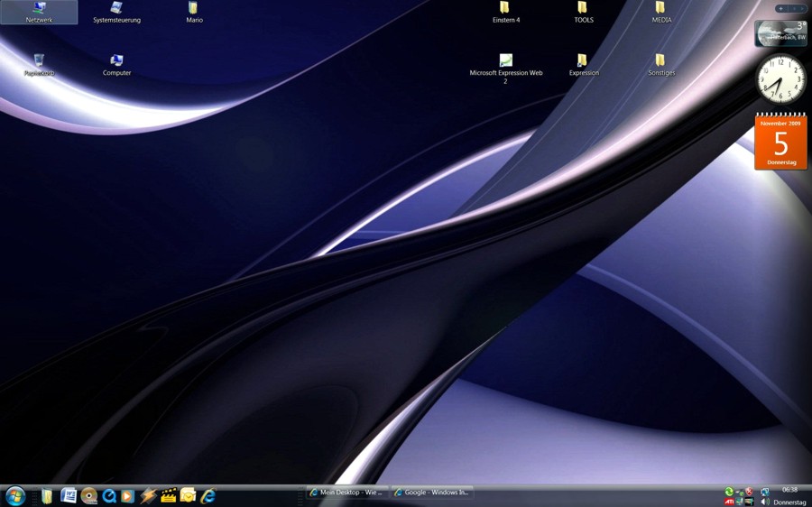Click the taskbar clock showing 06:38

click(789, 490)
